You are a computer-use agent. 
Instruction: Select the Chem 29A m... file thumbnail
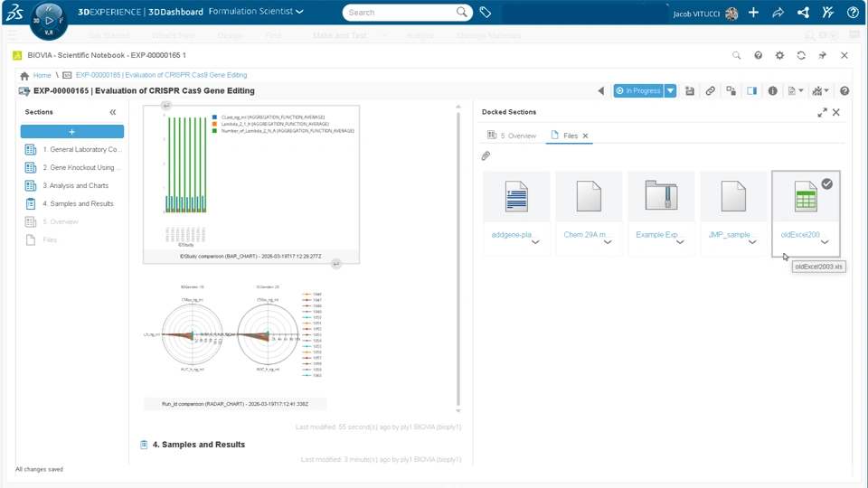coord(589,196)
